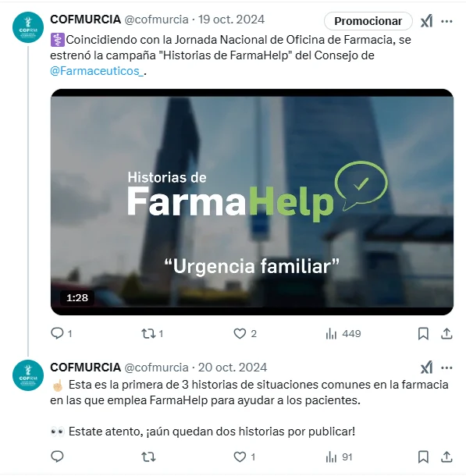
Task: Bookmark the second tweet
Action: click(423, 456)
